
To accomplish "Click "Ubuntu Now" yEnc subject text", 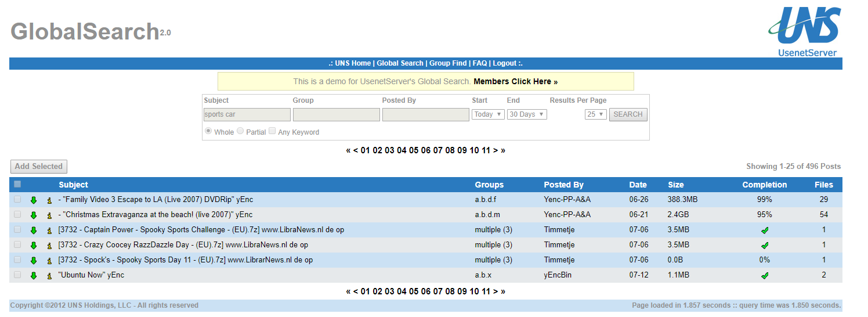I will point(91,275).
